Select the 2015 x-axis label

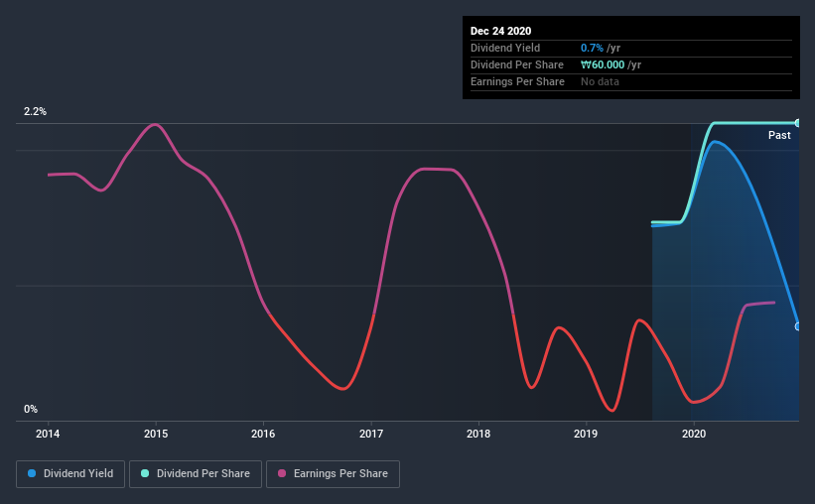point(156,434)
